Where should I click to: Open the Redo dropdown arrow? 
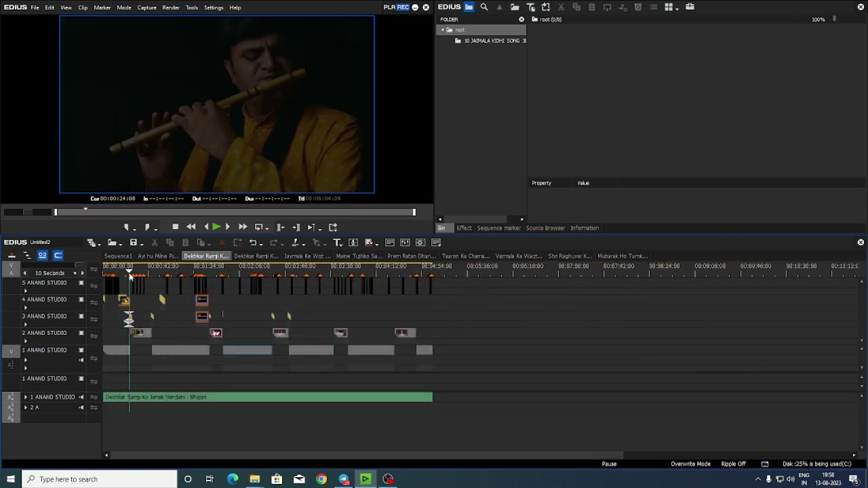point(283,243)
